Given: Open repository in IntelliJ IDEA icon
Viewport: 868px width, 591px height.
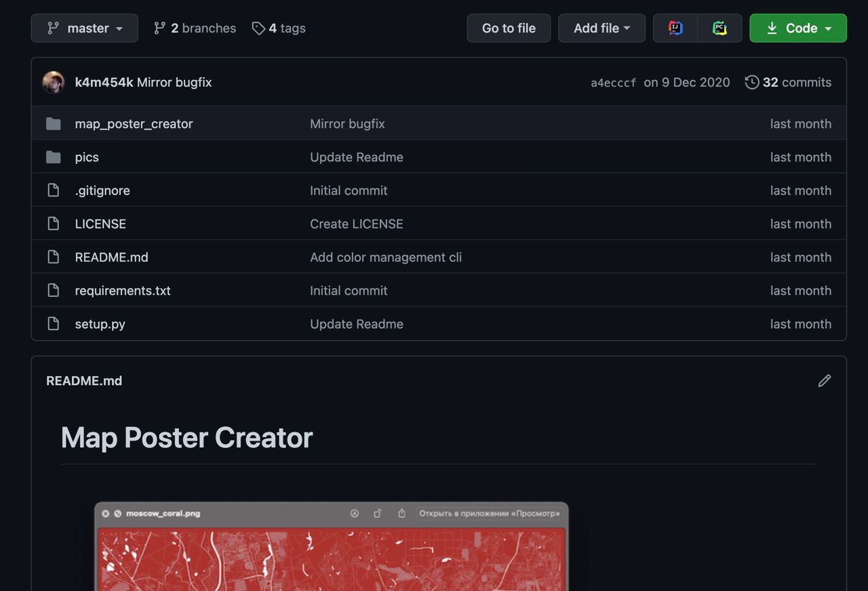Looking at the screenshot, I should (675, 28).
